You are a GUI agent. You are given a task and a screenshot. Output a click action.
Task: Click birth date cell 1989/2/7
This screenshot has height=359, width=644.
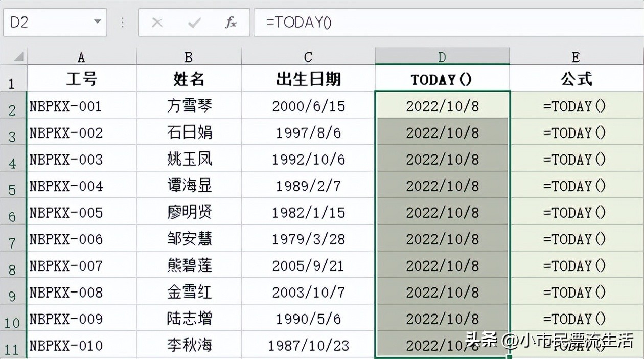(x=308, y=186)
